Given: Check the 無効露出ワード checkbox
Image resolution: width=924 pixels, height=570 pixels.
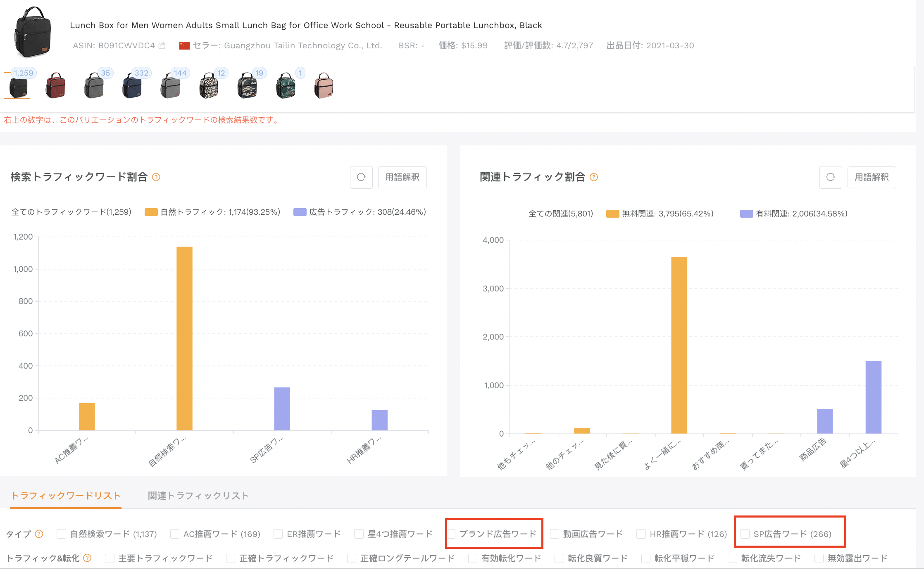Looking at the screenshot, I should (x=819, y=558).
